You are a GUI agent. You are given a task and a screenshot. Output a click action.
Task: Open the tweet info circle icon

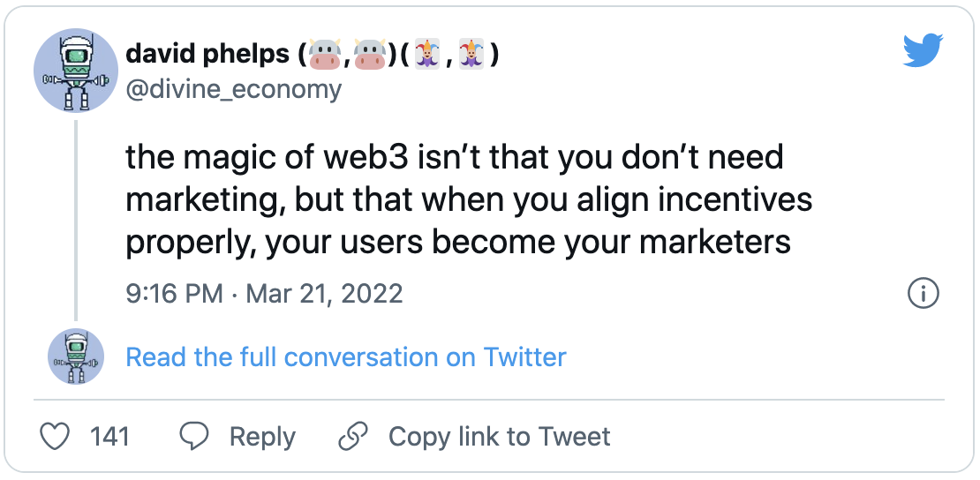(923, 294)
